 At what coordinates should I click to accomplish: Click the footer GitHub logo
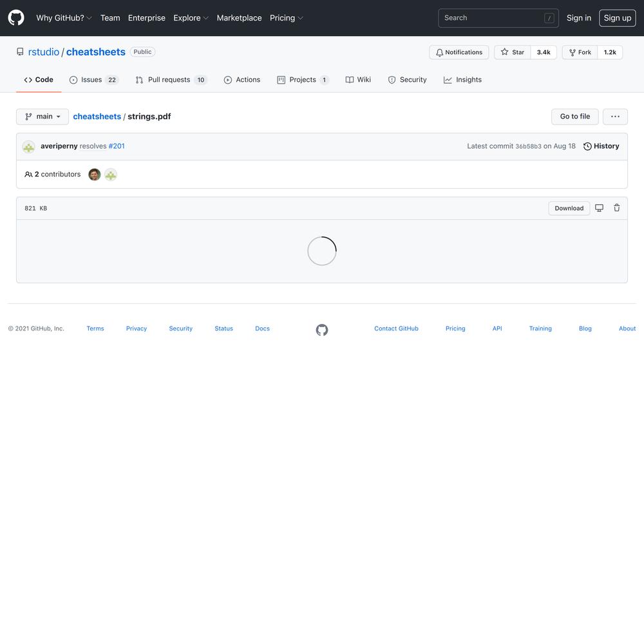[x=322, y=330]
